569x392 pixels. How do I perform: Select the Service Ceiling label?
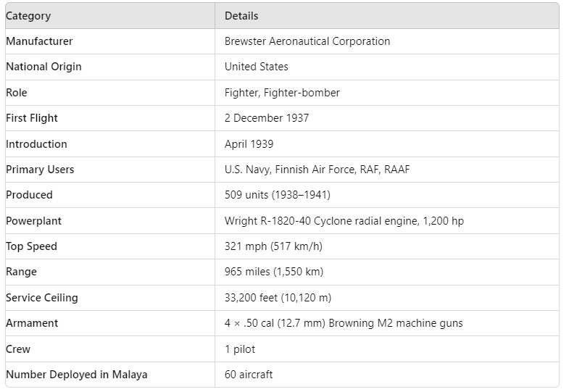42,298
